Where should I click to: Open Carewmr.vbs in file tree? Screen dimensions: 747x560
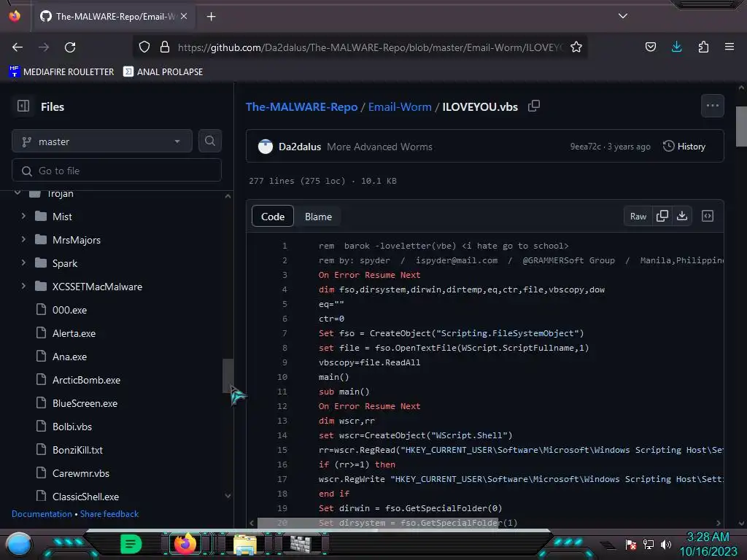tap(80, 473)
